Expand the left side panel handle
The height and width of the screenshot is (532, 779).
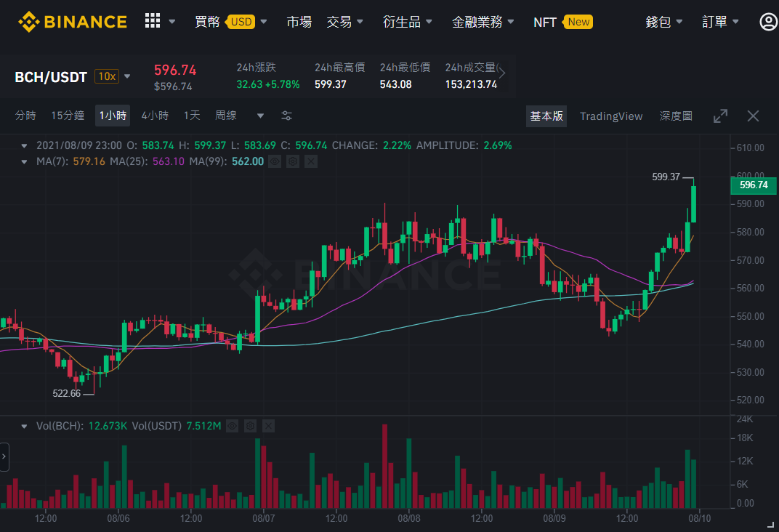(4, 456)
